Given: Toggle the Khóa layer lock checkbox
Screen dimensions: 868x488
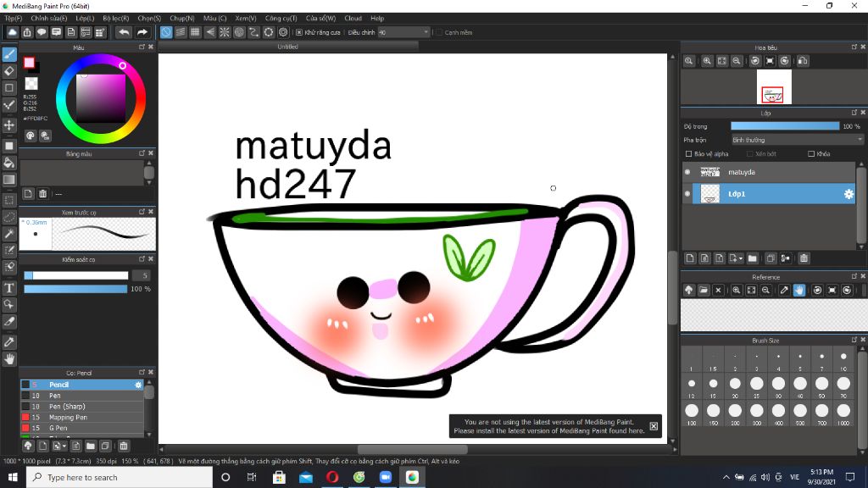Looking at the screenshot, I should (x=811, y=154).
